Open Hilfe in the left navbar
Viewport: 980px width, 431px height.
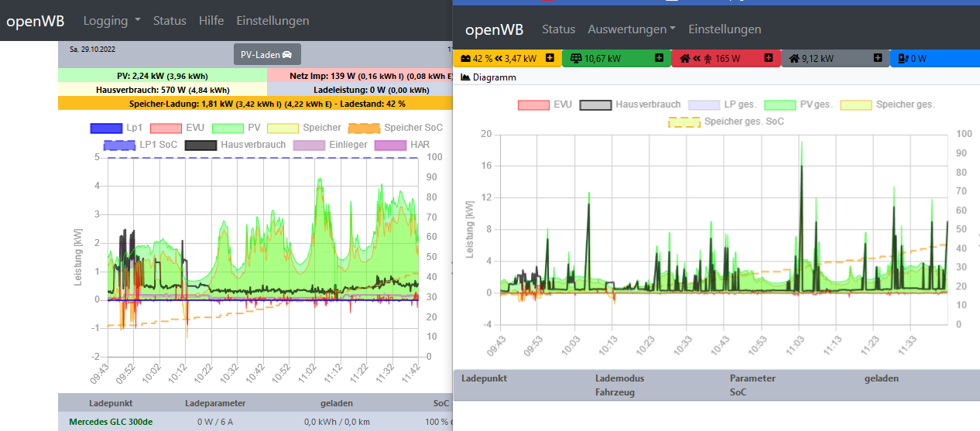click(211, 21)
